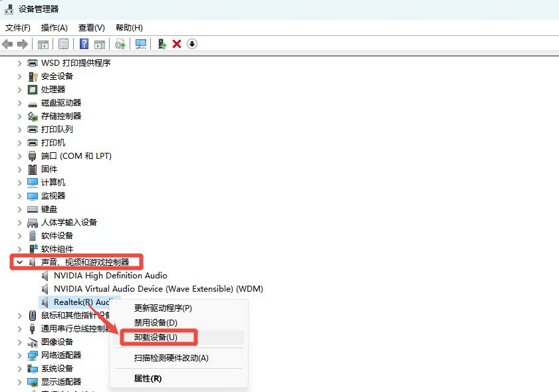Choose 禁用设备(D) from context menu
Image resolution: width=559 pixels, height=392 pixels.
pos(179,322)
